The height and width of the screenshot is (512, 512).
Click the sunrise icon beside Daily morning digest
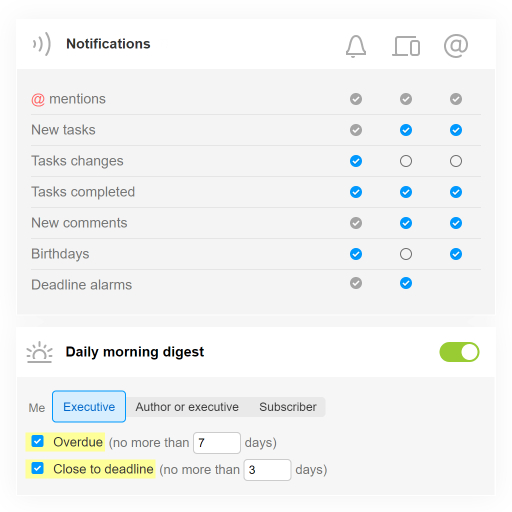pyautogui.click(x=39, y=352)
